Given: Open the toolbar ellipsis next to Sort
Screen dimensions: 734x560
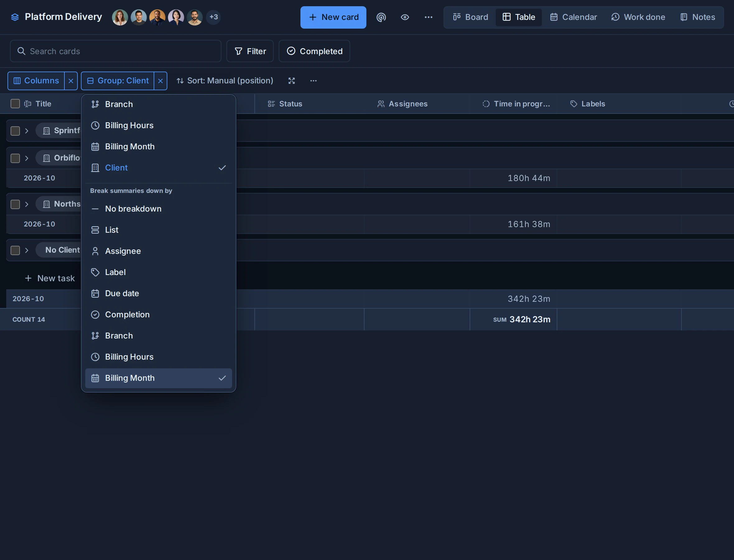Looking at the screenshot, I should click(x=314, y=81).
